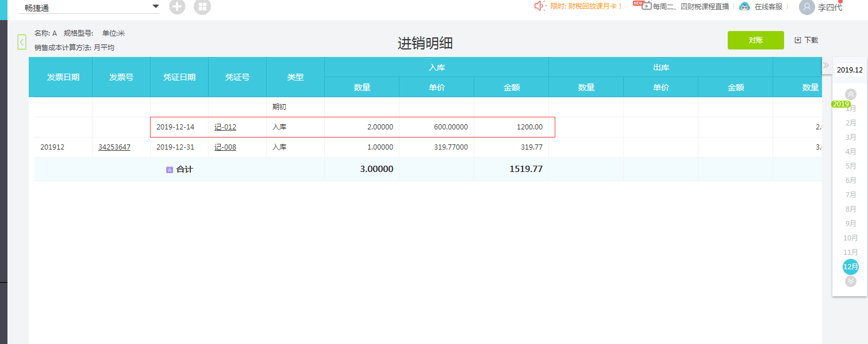This screenshot has height=344, width=868.
Task: Go to previous year with double up arrow
Action: tap(851, 94)
